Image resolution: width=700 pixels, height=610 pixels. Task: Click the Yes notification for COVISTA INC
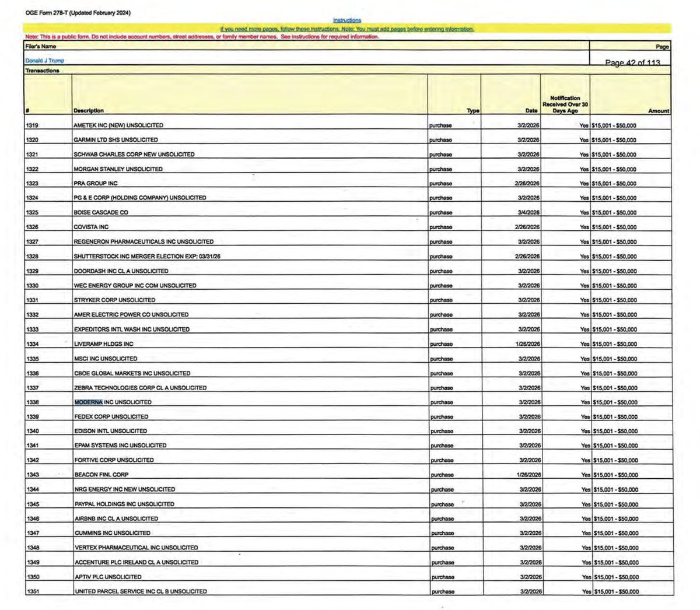(584, 227)
